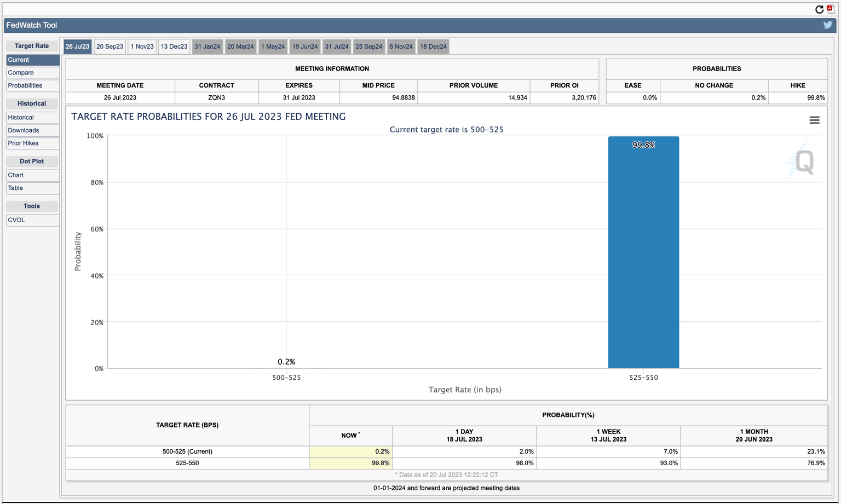Launch the CVOL tool
The image size is (841, 504).
click(x=16, y=220)
